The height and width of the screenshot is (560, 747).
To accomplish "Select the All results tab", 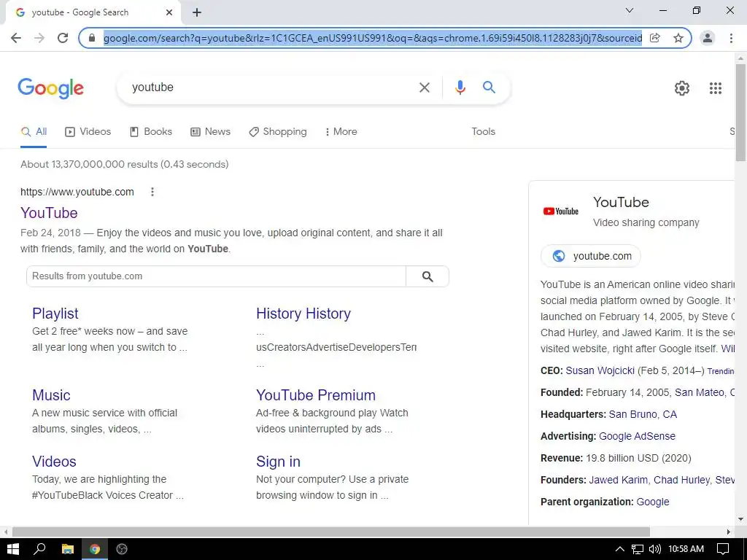I will pyautogui.click(x=34, y=132).
